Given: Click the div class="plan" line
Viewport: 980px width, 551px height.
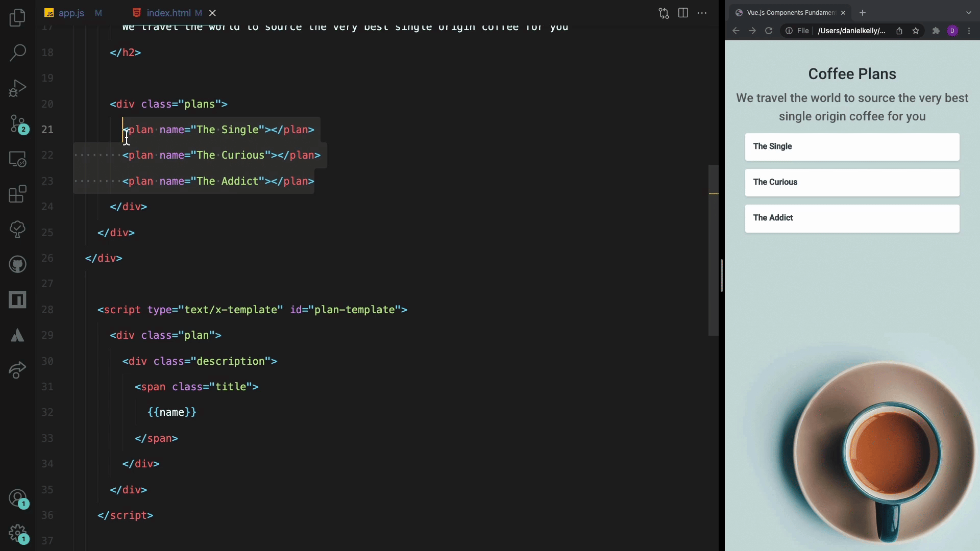Looking at the screenshot, I should [166, 335].
